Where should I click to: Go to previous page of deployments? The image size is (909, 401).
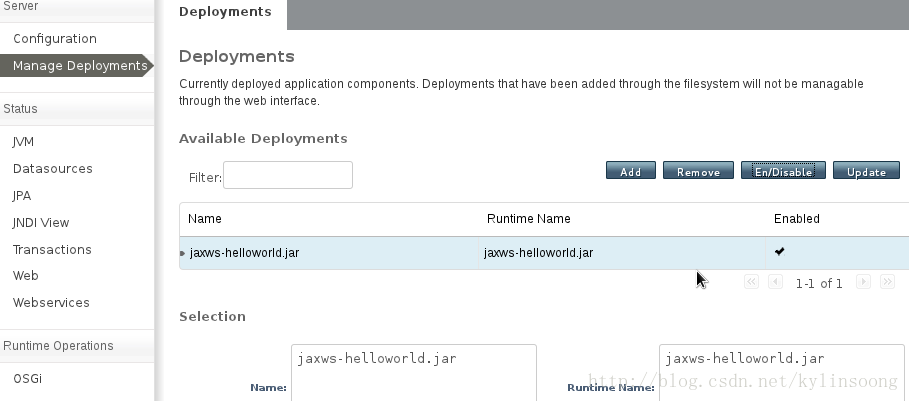pos(775,282)
